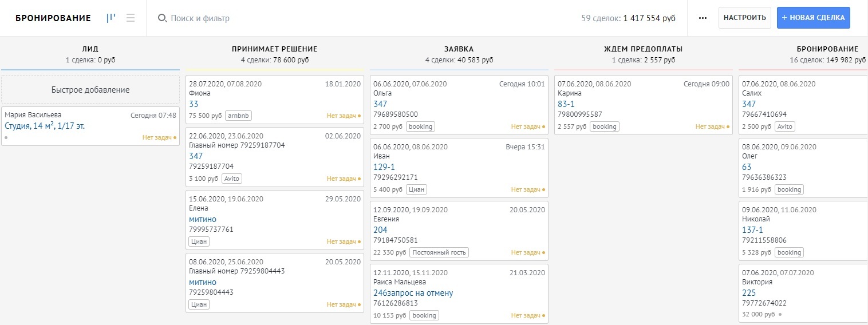Viewport: 868px width, 325px height.
Task: Click the ПРИНИМАЕТ РЕШЕНИЕ stage header
Action: click(274, 49)
